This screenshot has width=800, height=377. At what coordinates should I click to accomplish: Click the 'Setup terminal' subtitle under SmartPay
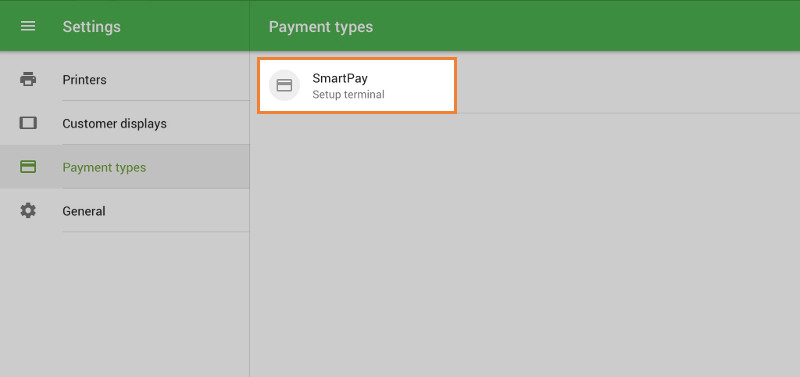tap(348, 95)
